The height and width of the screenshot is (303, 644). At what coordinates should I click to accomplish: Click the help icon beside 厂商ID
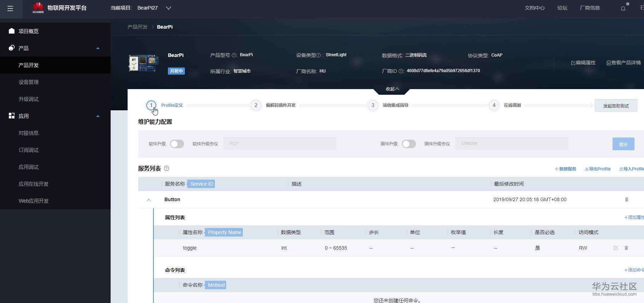tap(401, 71)
